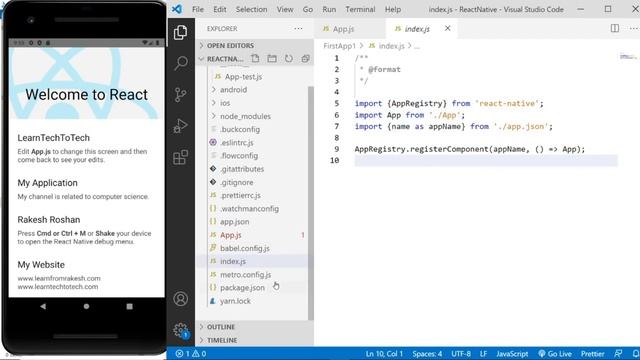Close the index.js editor tab

pos(447,29)
